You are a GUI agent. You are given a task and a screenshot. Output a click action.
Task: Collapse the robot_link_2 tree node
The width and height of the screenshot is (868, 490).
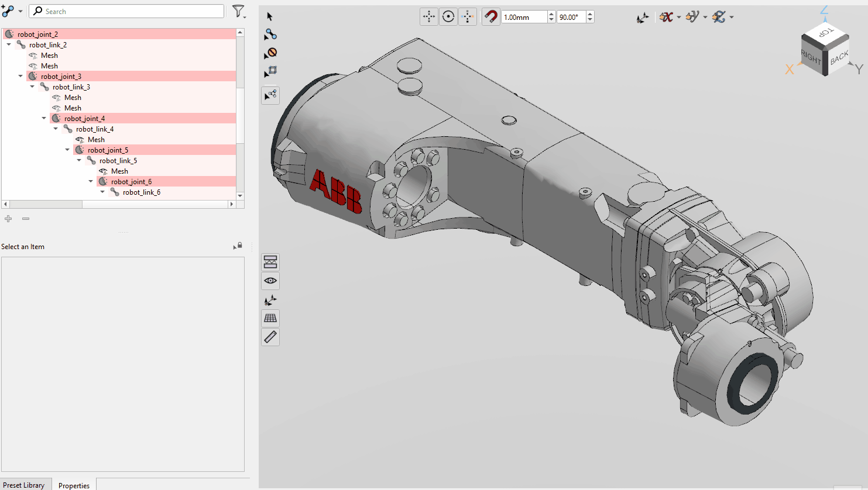pyautogui.click(x=9, y=44)
